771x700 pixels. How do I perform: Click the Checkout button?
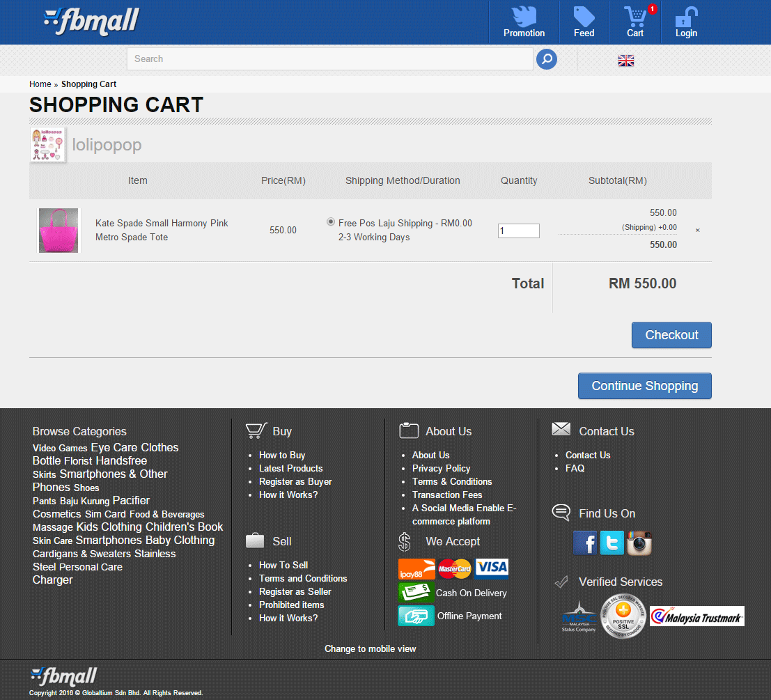[671, 335]
